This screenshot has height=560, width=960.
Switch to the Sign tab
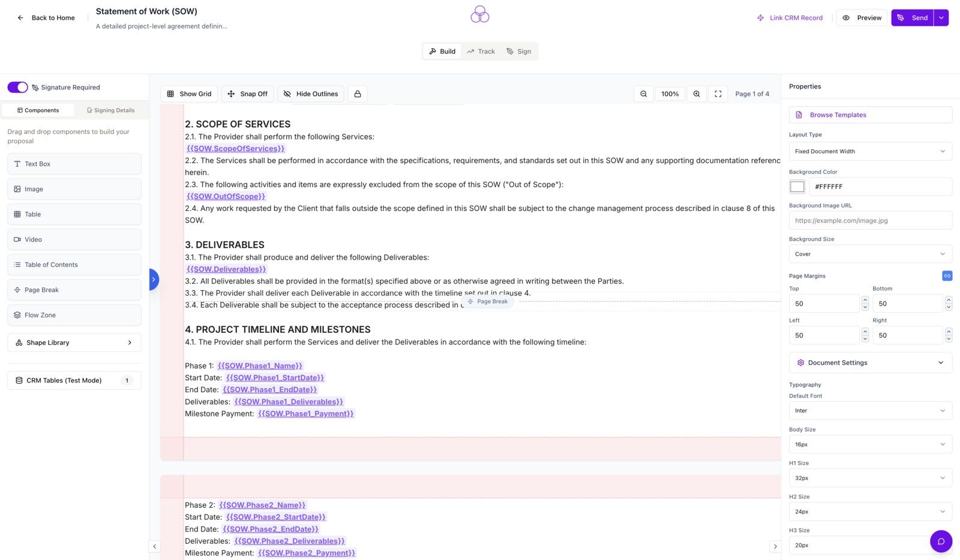(x=518, y=52)
